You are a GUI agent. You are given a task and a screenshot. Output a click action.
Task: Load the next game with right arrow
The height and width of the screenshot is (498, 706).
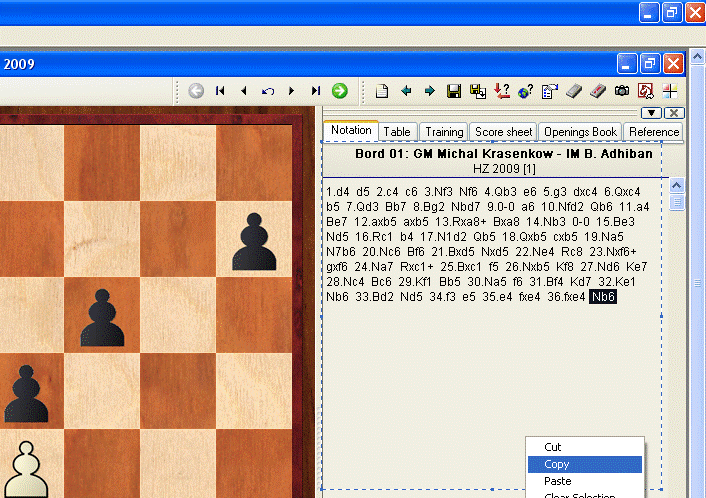click(x=430, y=91)
